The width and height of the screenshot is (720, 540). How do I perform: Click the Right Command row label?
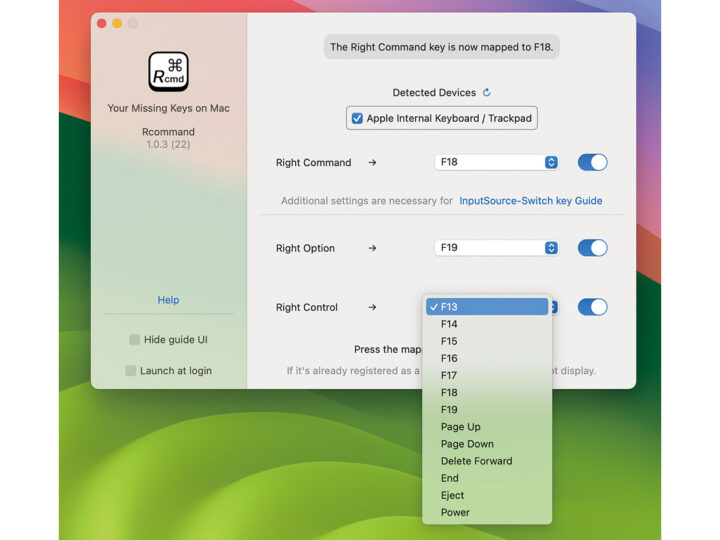tap(313, 163)
